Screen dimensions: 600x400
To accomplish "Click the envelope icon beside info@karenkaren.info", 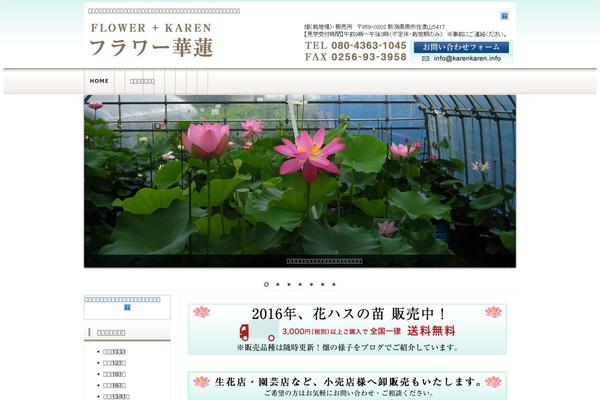I will [425, 59].
